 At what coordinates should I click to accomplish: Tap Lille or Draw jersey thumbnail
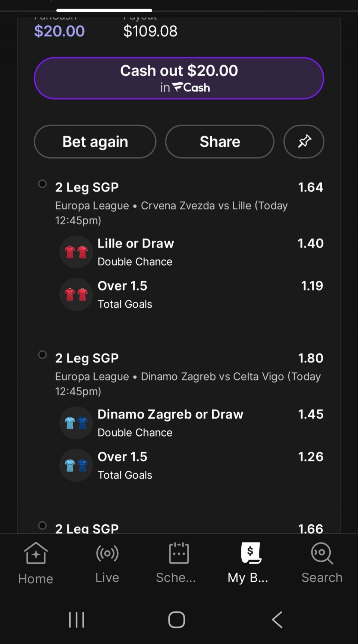pos(76,252)
